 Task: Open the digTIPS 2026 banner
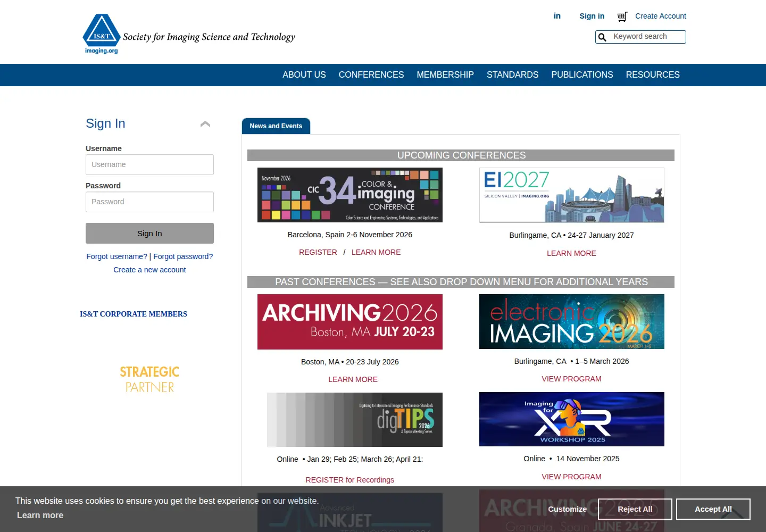coord(355,420)
